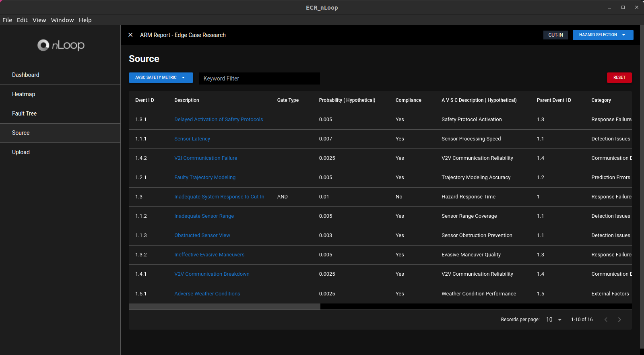
Task: Reset the filters with the RESET button
Action: click(x=619, y=78)
